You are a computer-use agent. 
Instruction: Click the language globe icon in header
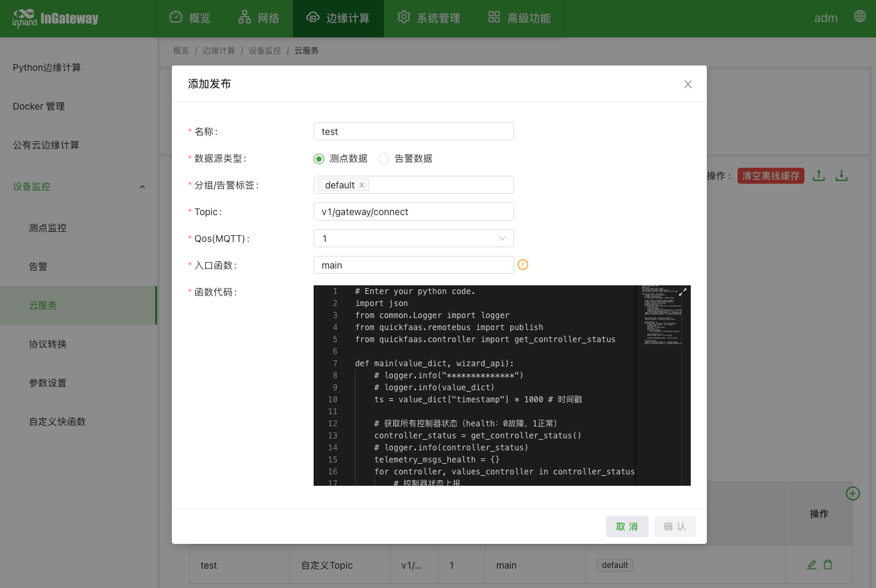(x=860, y=17)
